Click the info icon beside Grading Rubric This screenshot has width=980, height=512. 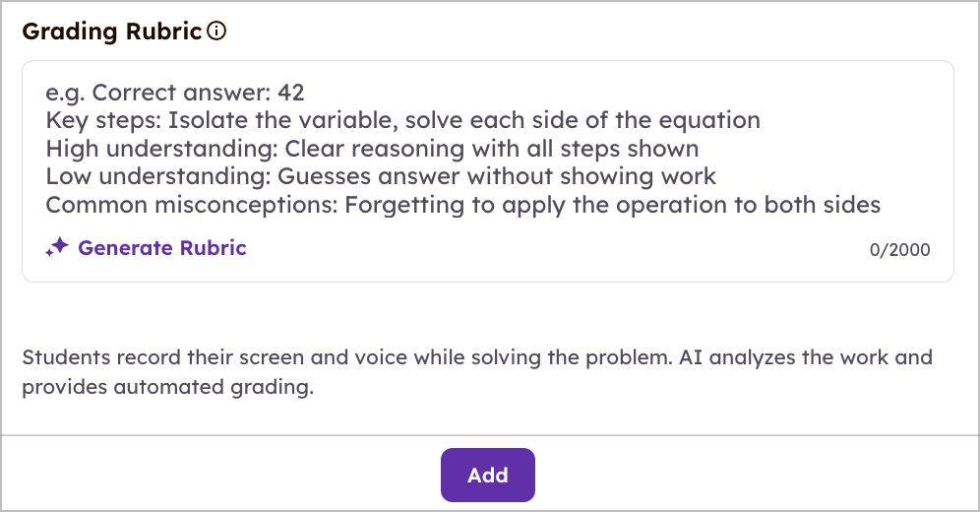pos(216,31)
